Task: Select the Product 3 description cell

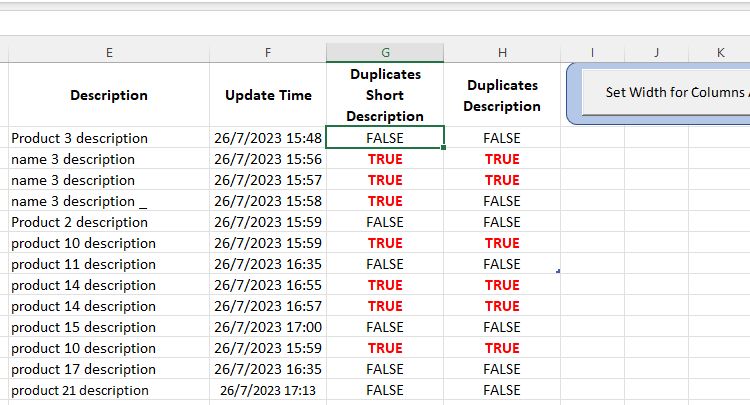Action: tap(109, 138)
